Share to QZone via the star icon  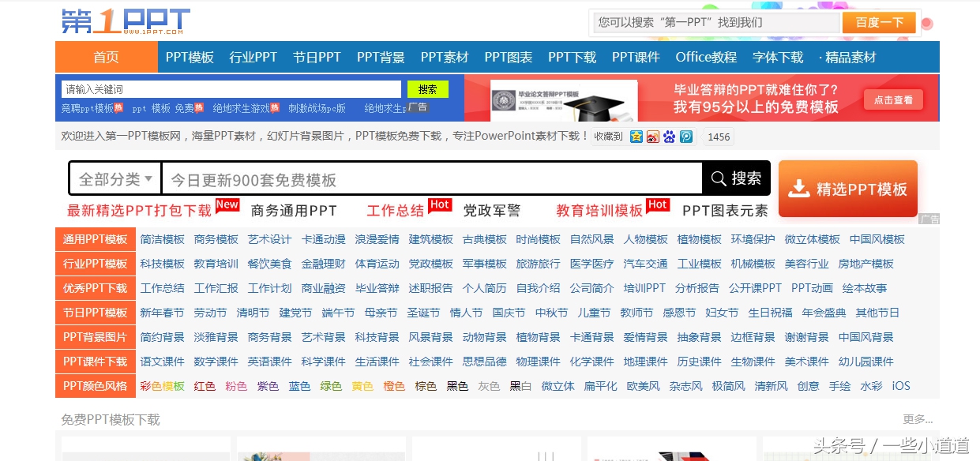pos(636,137)
